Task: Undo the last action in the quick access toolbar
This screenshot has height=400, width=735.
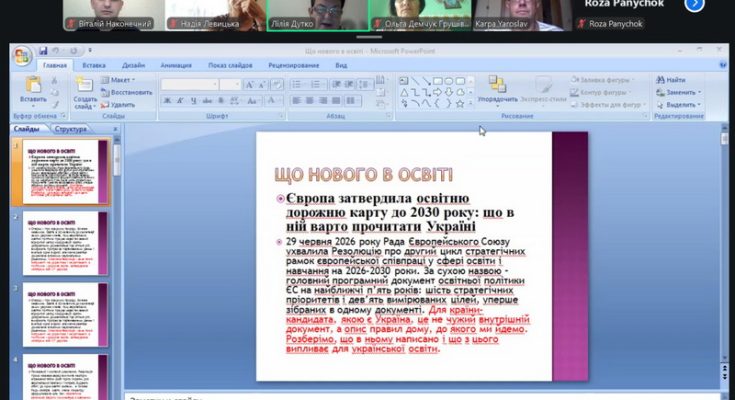Action: (56, 51)
